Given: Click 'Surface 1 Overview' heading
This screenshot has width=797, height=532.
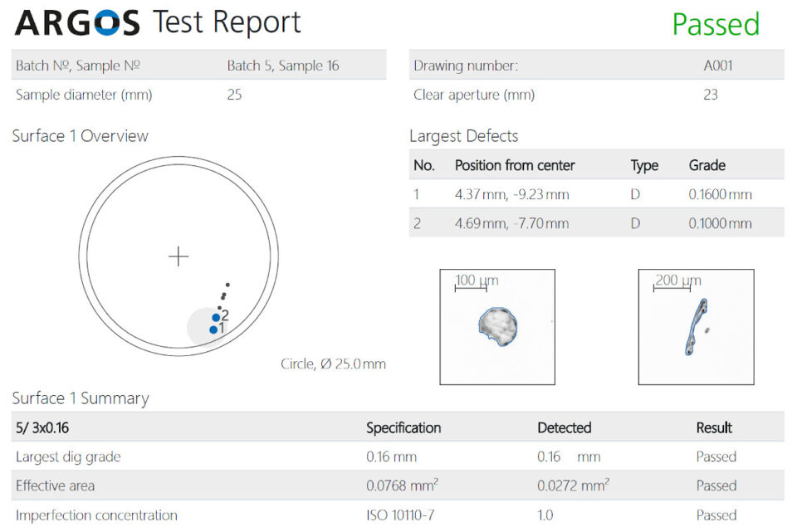Looking at the screenshot, I should coord(81,136).
